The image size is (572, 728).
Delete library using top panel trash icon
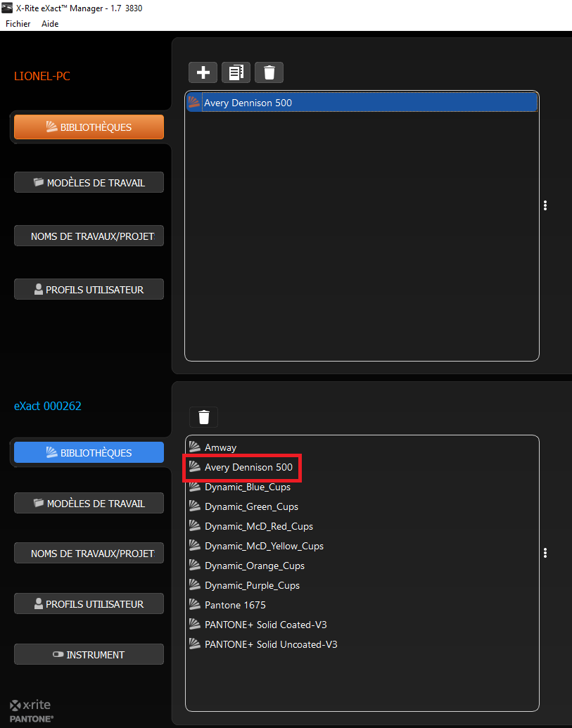pyautogui.click(x=269, y=72)
